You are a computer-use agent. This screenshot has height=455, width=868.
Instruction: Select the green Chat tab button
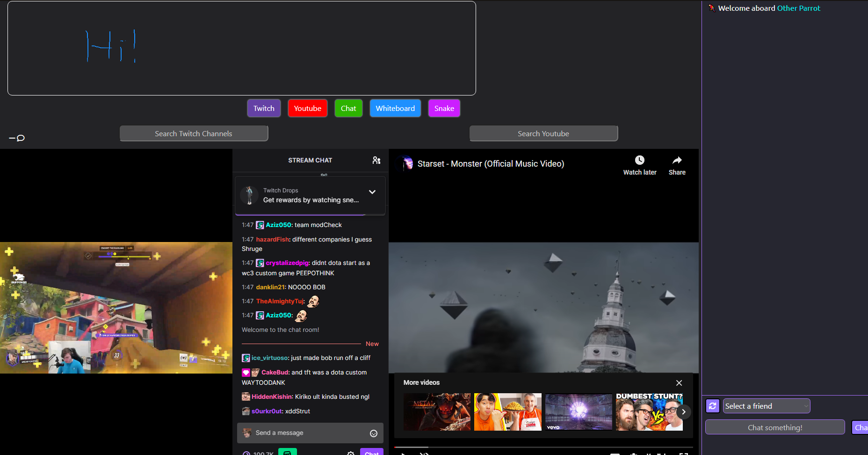pos(348,108)
